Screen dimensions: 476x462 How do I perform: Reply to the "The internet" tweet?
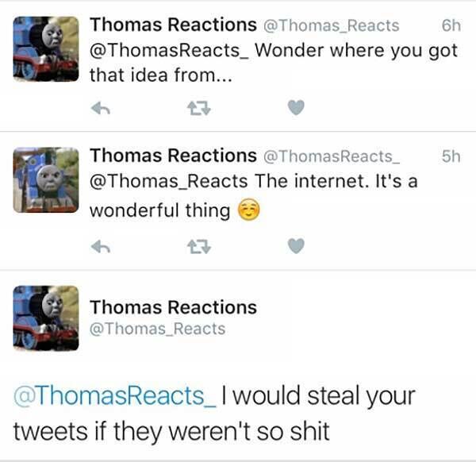click(x=99, y=247)
